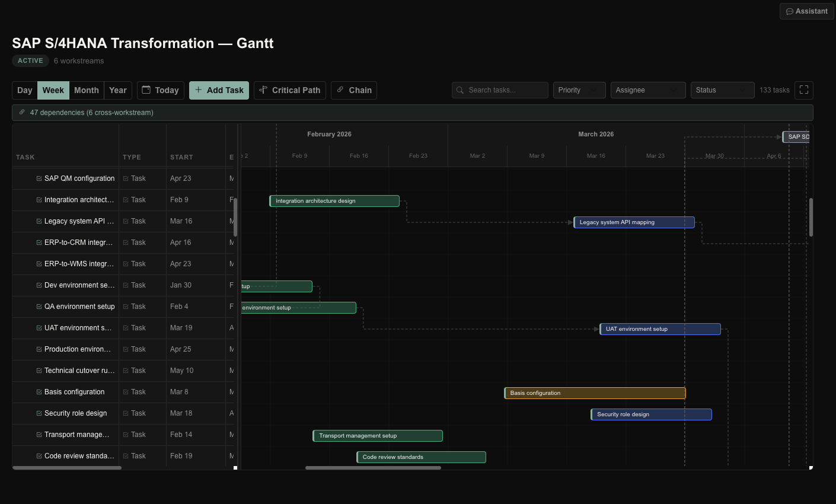
Task: Click the Gantt chart horizontal scrollbar
Action: point(373,468)
